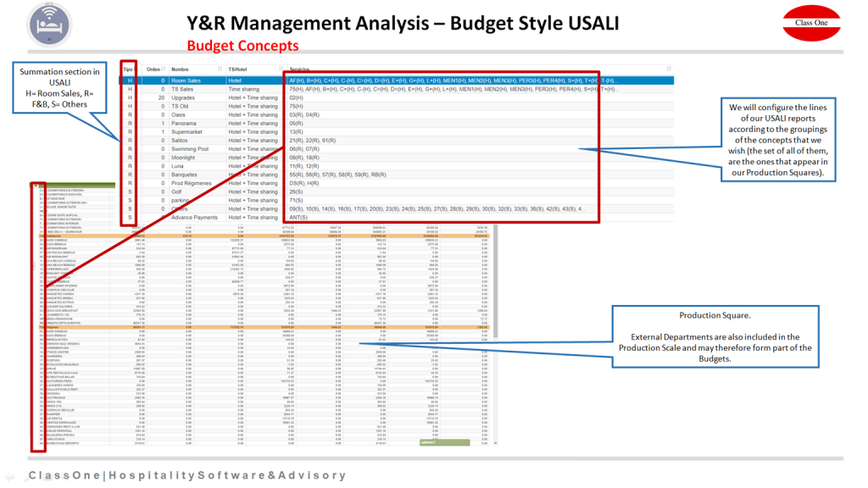The image size is (868, 488).
Task: Click the Tipo 'S' cell in the Golf row
Action: click(x=130, y=192)
